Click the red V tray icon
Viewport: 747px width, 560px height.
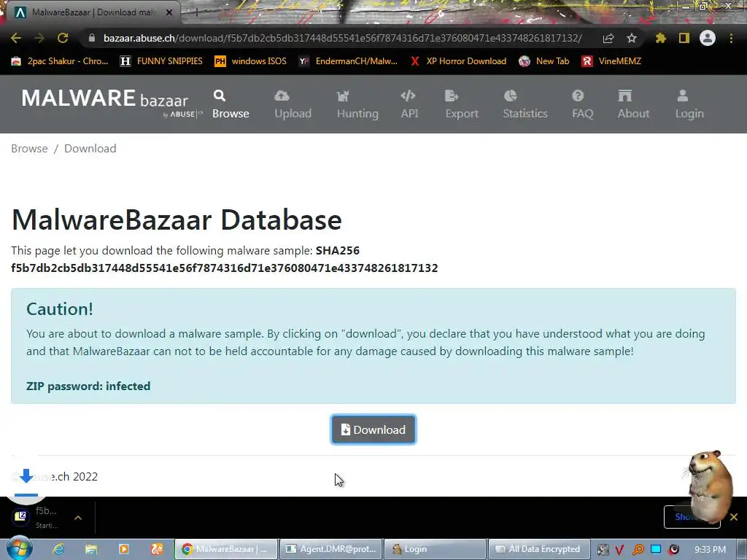pos(619,550)
